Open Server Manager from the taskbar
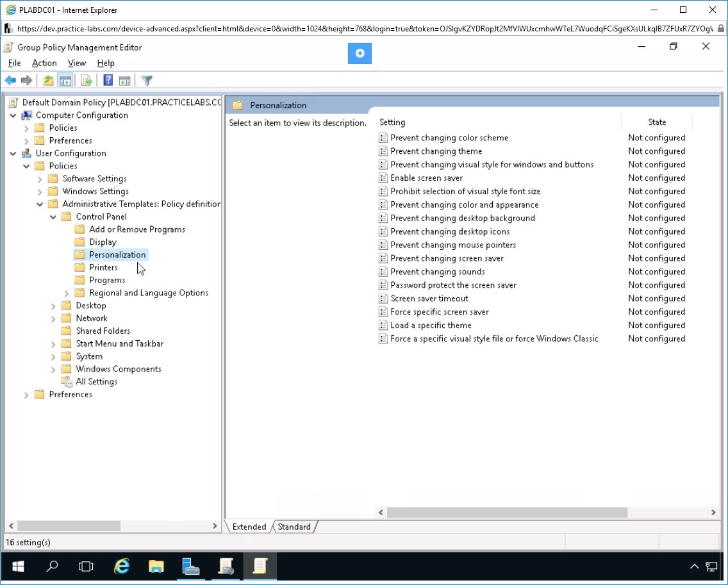728x585 pixels. pyautogui.click(x=190, y=566)
